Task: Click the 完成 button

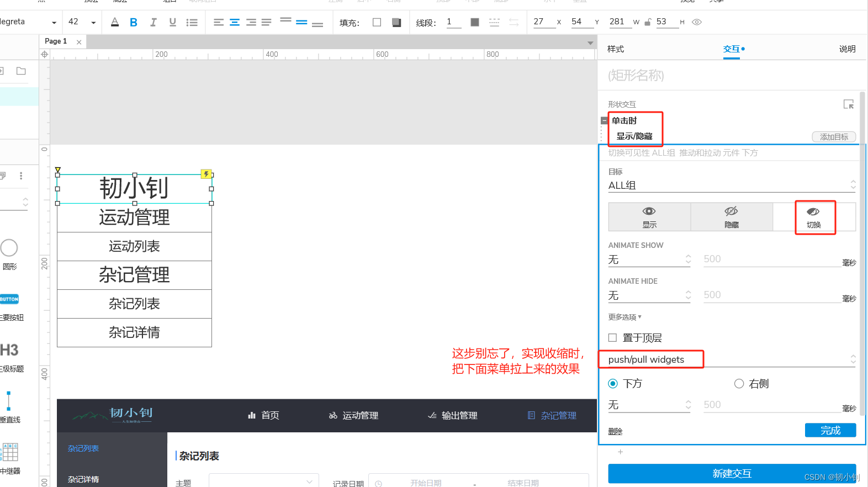Action: [x=830, y=430]
